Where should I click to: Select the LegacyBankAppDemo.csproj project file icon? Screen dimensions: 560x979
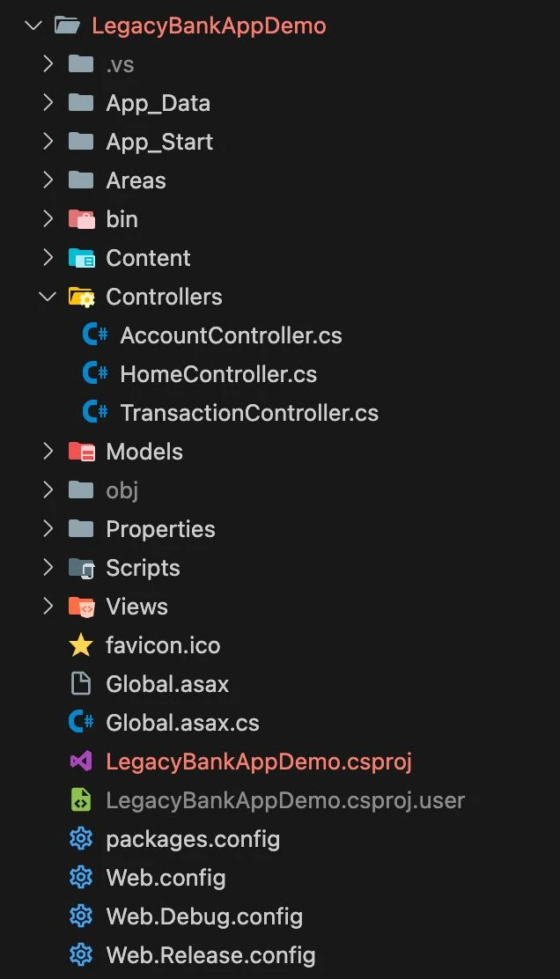(x=81, y=762)
